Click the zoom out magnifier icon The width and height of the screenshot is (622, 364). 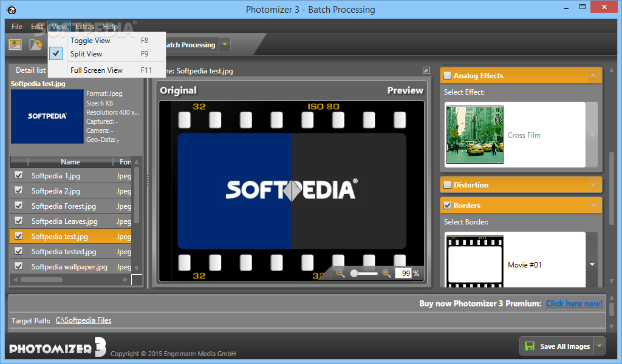[x=340, y=273]
